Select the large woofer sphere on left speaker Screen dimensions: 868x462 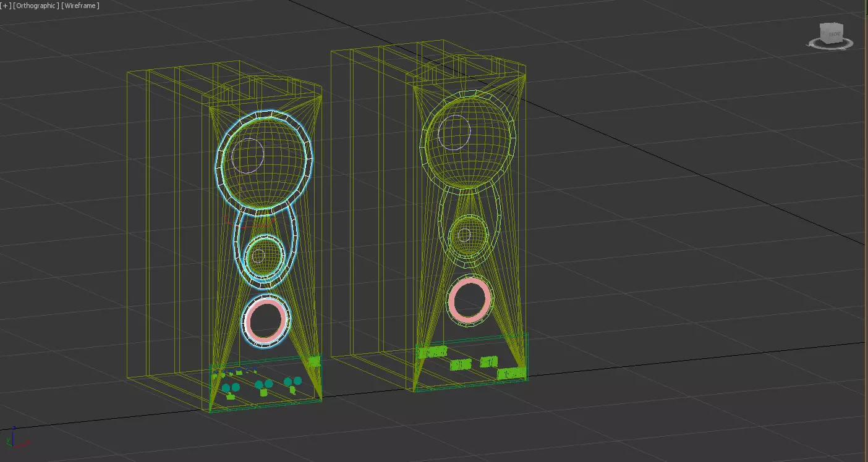264,162
